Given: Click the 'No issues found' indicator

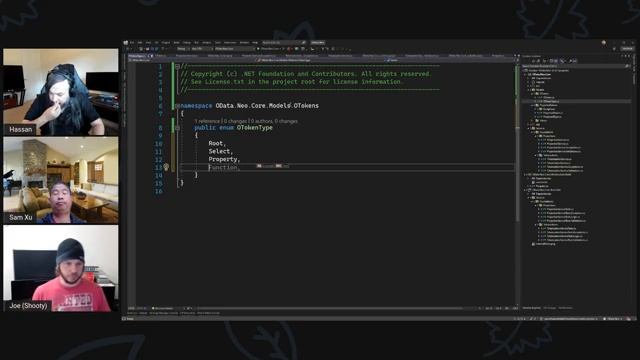Looking at the screenshot, I should coord(162,308).
